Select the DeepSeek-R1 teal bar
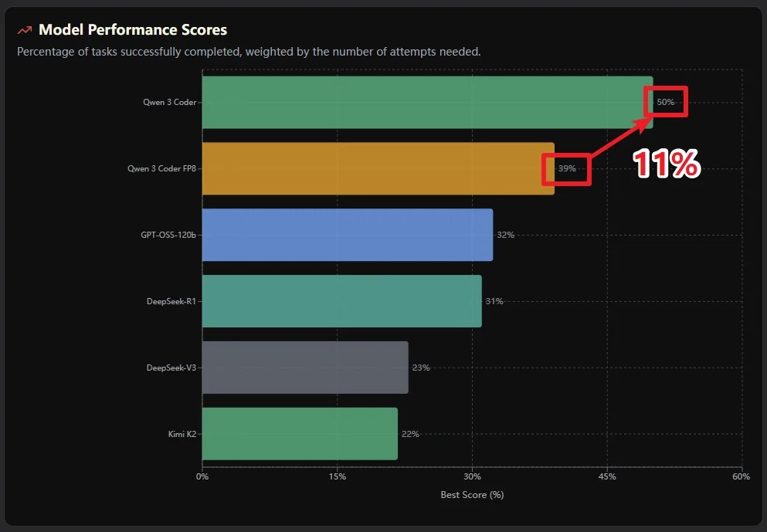This screenshot has width=767, height=532. click(342, 301)
